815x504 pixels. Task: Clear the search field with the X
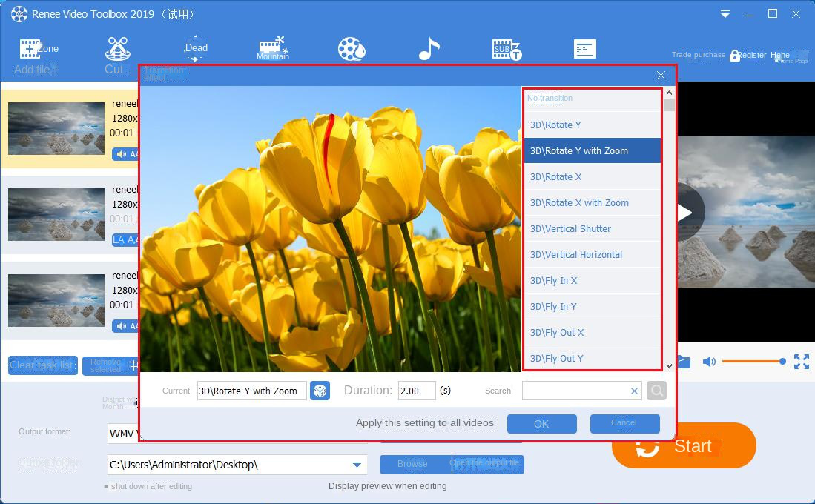point(634,391)
